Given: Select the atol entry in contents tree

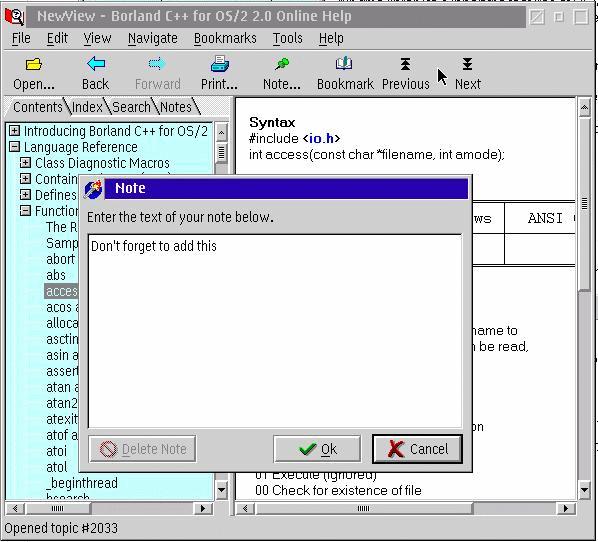Looking at the screenshot, I should [x=56, y=467].
